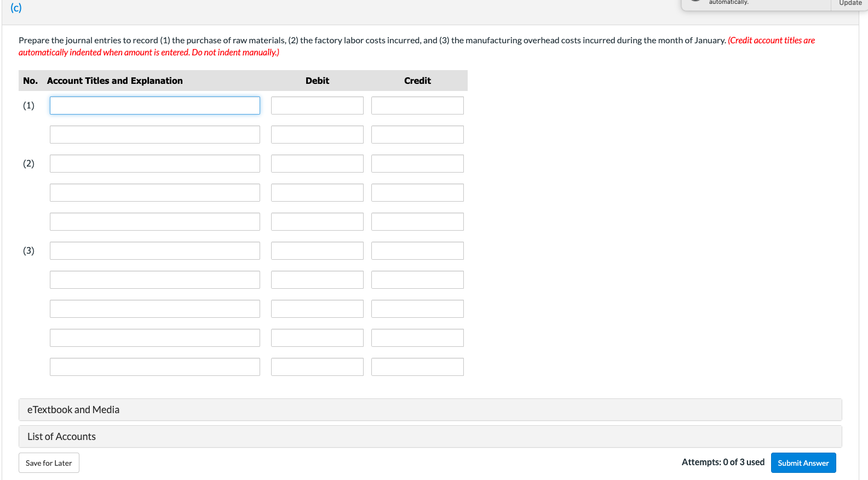
Task: Submit the answer with Submit Answer
Action: (803, 463)
